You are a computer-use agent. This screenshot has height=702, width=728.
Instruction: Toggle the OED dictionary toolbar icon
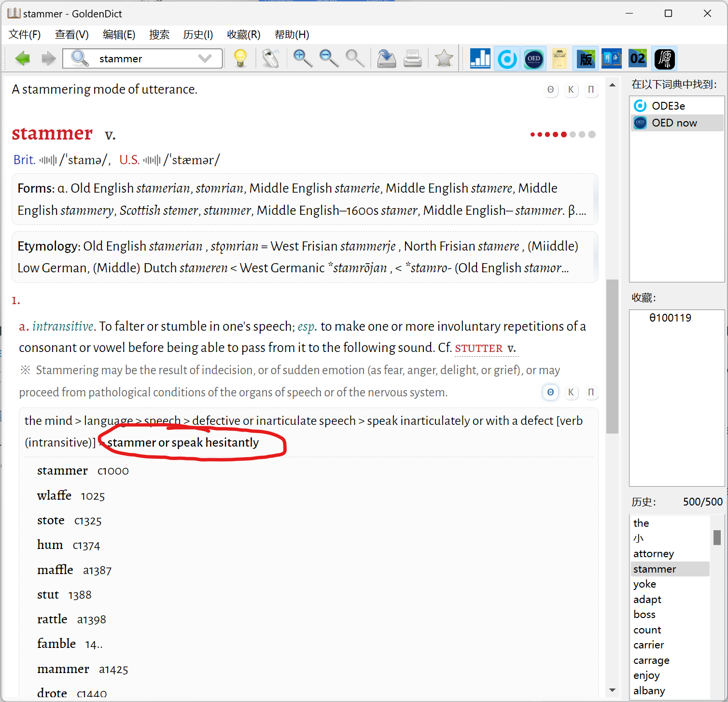tap(533, 59)
